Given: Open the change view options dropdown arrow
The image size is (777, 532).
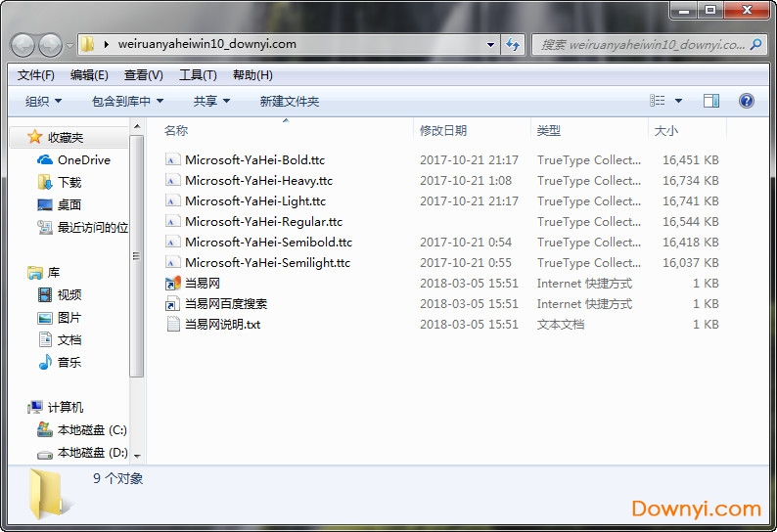Looking at the screenshot, I should click(679, 101).
